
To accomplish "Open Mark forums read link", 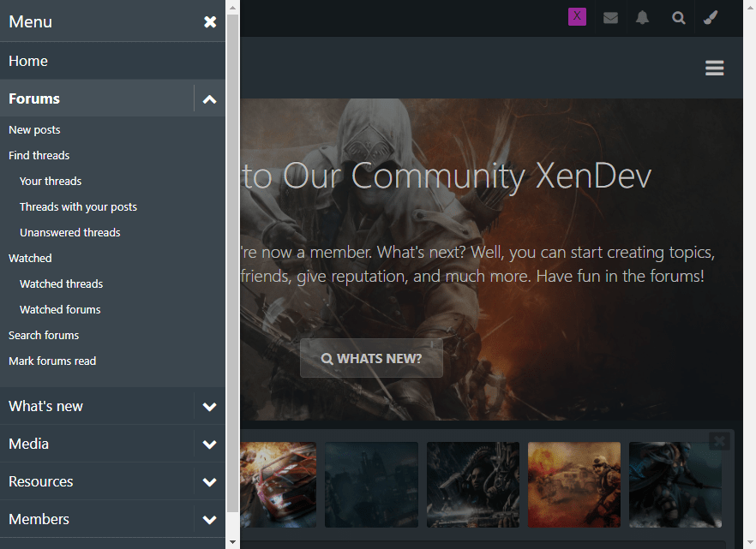I will [52, 361].
